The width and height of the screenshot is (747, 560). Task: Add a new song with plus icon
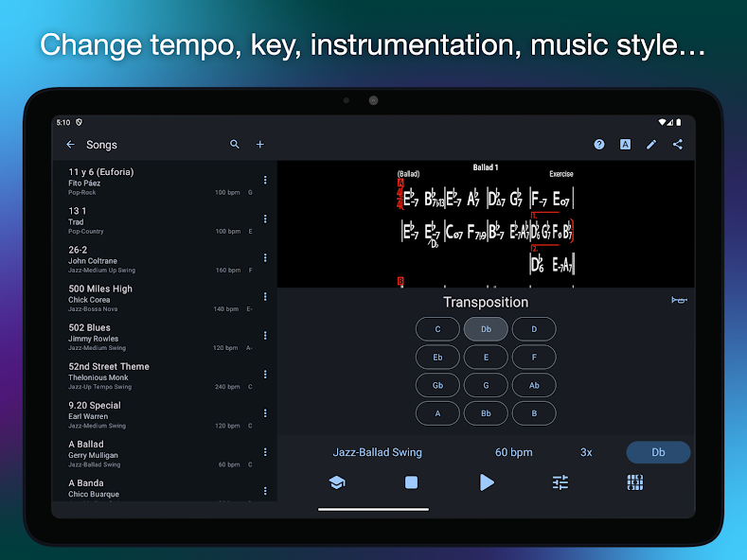coord(260,145)
